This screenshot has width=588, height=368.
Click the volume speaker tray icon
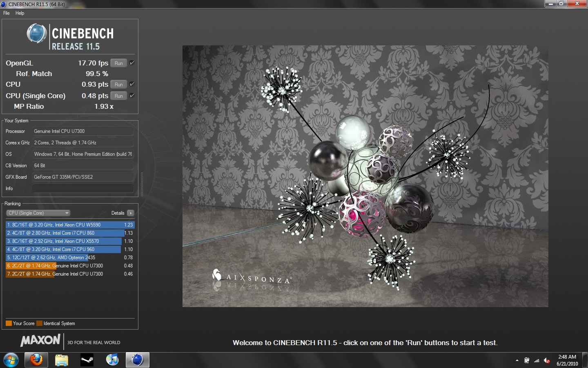547,361
